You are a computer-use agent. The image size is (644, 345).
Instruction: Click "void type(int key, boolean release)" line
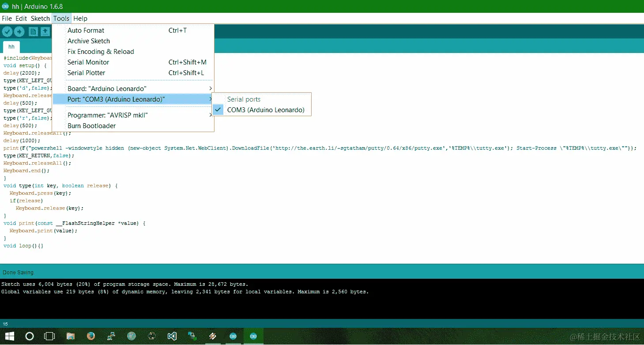(x=60, y=186)
